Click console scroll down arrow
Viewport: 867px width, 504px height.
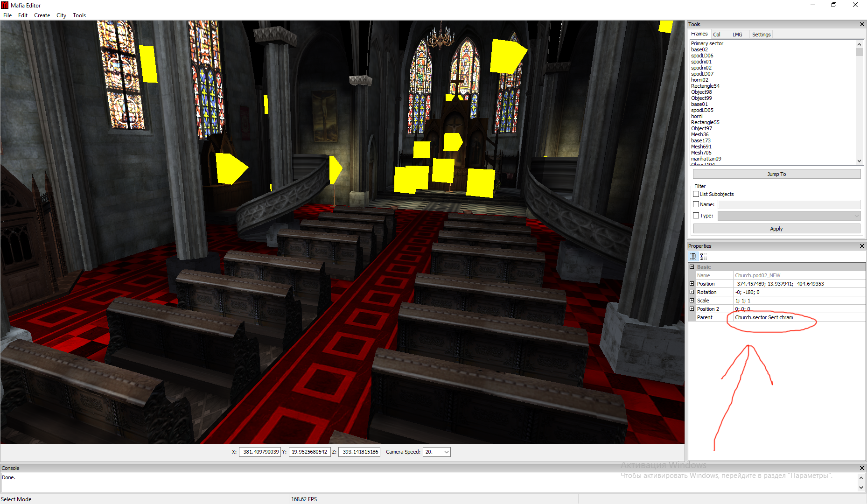pyautogui.click(x=861, y=487)
